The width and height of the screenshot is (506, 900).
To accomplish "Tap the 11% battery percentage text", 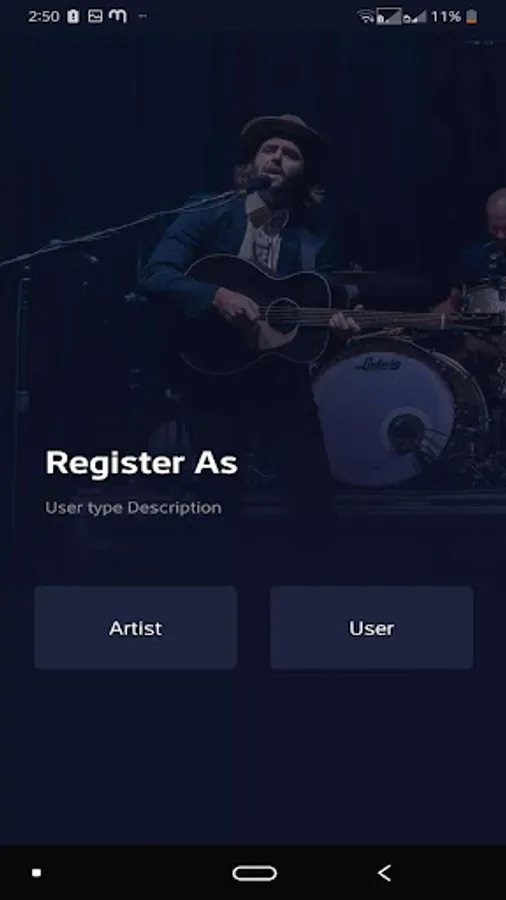I will click(x=446, y=17).
